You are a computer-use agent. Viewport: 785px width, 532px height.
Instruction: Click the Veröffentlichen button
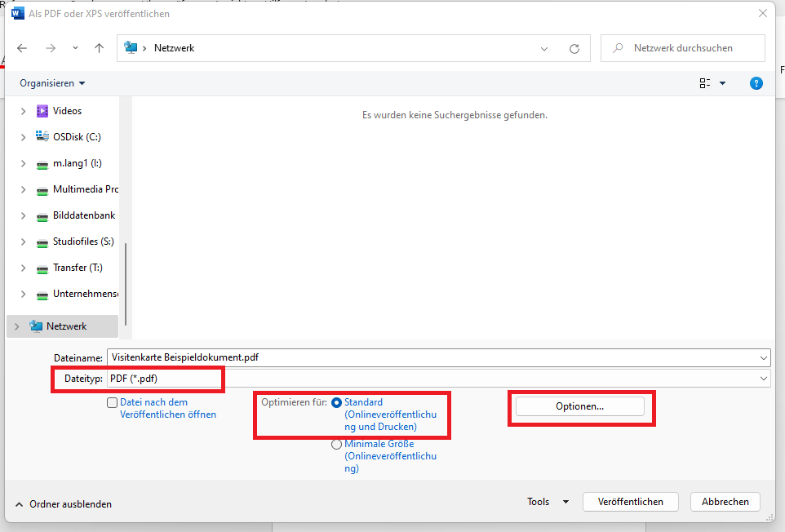tap(630, 502)
